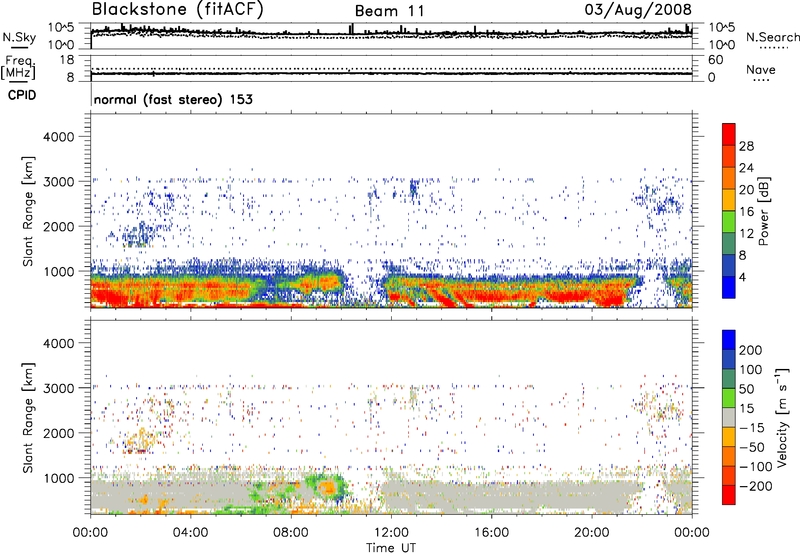Click the velocity panel 'Slant Range [km]' label
Screen dimensions: 800x554
28,418
